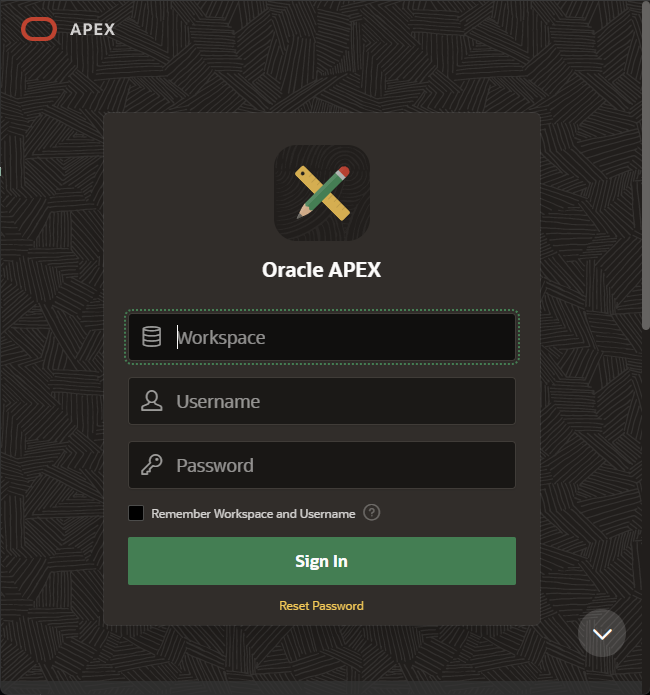This screenshot has width=650, height=695.
Task: Click the key icon beside Password
Action: coord(152,465)
